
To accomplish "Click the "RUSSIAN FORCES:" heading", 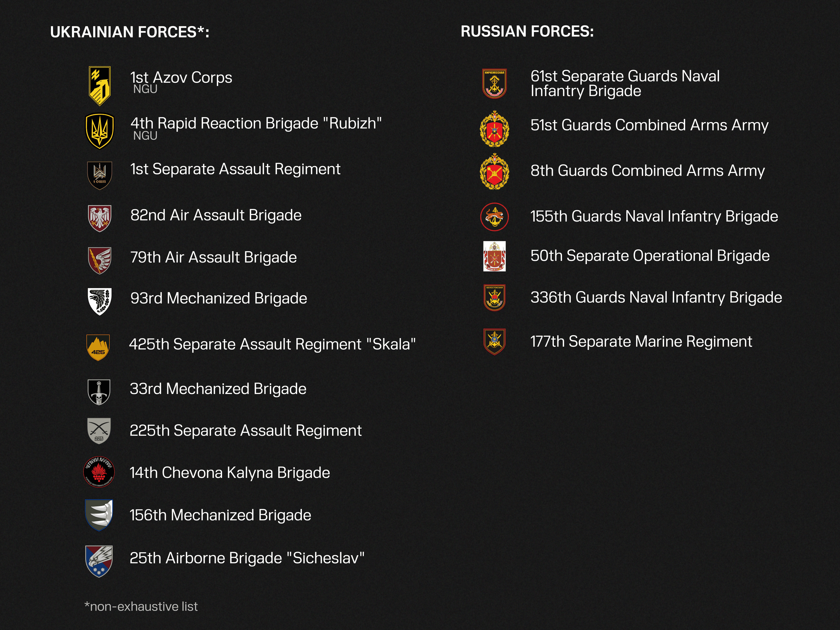I will coord(527,31).
